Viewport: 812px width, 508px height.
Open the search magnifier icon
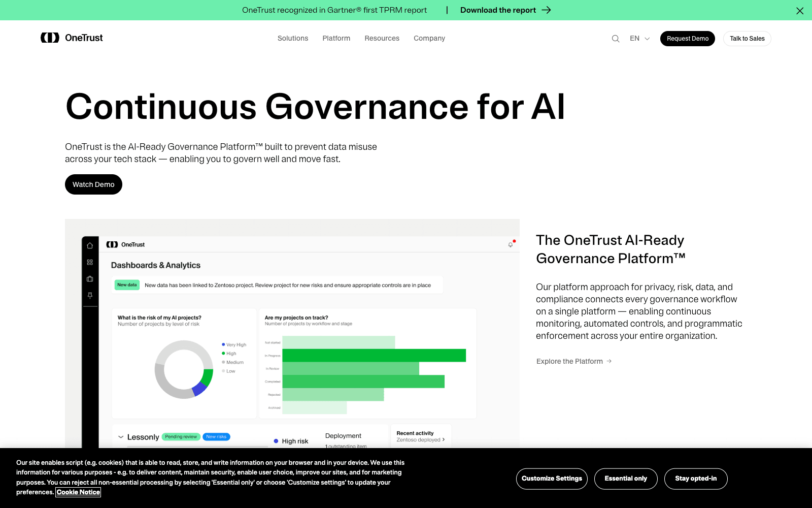(616, 39)
